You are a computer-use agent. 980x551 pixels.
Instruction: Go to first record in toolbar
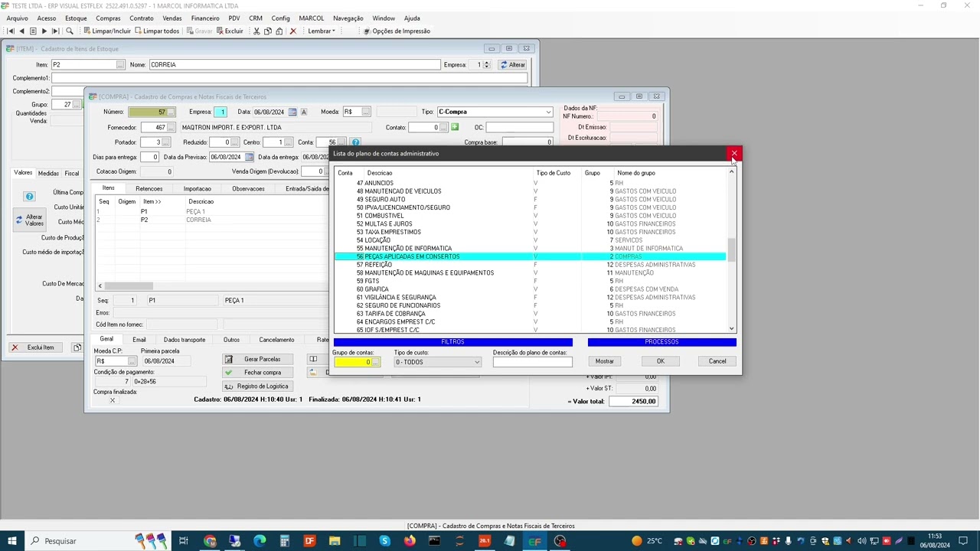pyautogui.click(x=11, y=31)
